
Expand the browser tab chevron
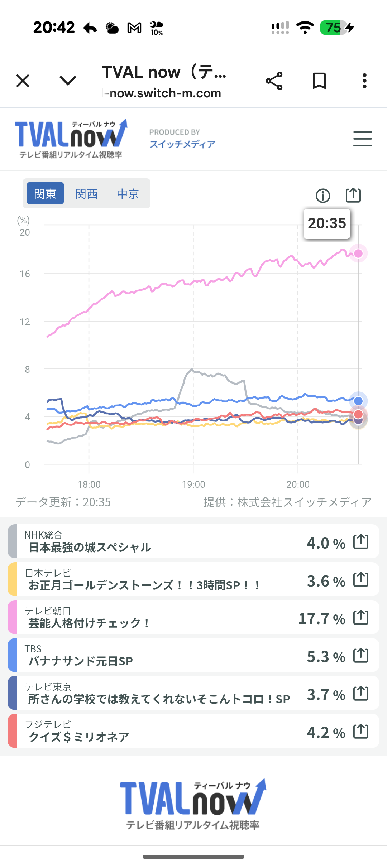68,81
